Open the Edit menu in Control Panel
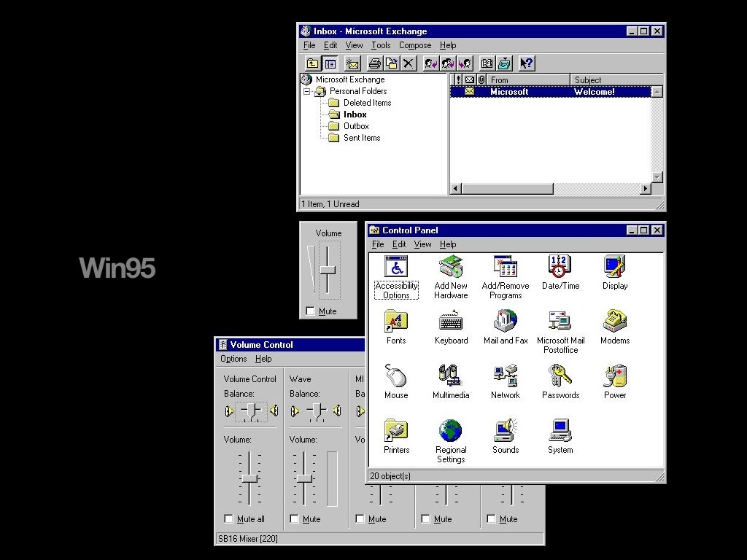Screen dimensions: 747x560 tap(399, 244)
